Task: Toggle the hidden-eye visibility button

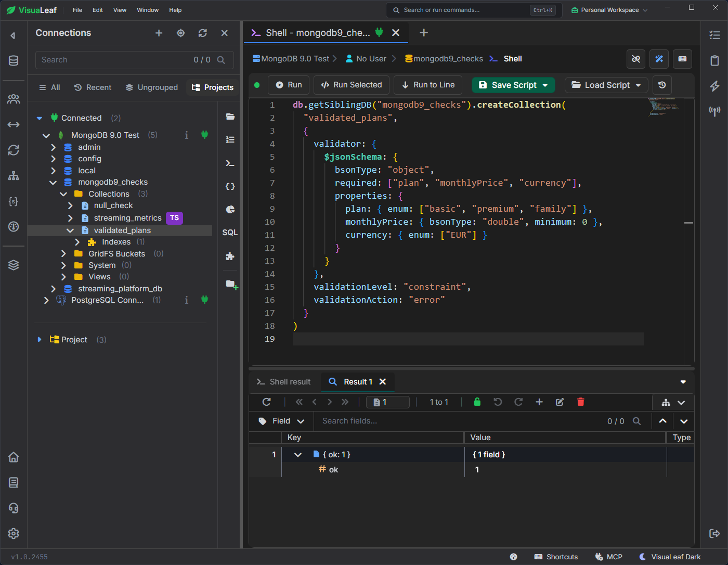Action: pyautogui.click(x=636, y=59)
